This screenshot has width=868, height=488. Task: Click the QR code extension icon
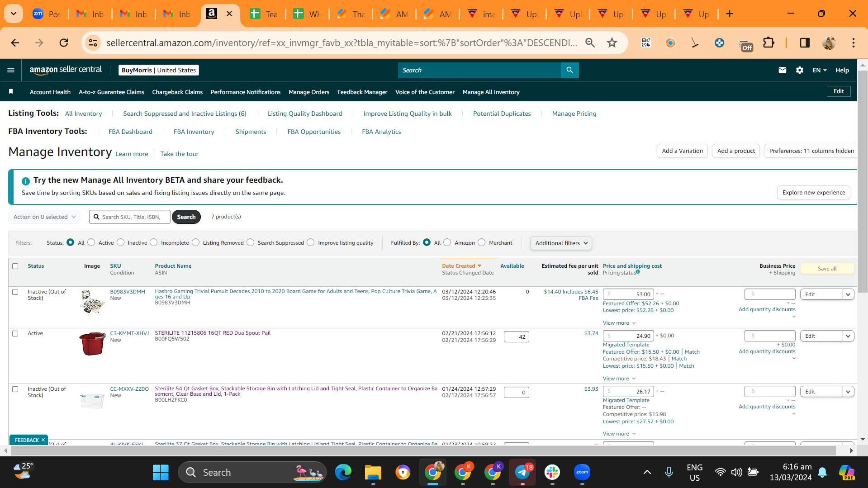point(646,43)
